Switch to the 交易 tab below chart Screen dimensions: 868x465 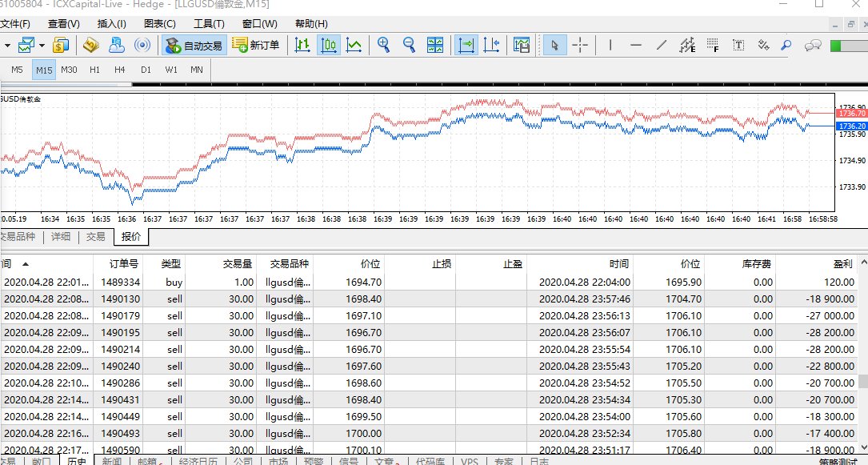(95, 237)
